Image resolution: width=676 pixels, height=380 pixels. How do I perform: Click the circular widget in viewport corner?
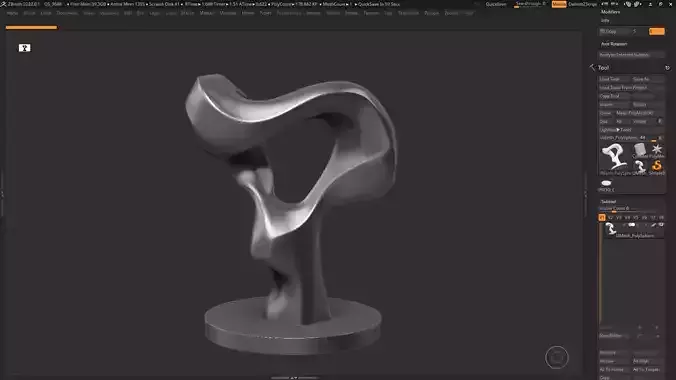click(557, 357)
